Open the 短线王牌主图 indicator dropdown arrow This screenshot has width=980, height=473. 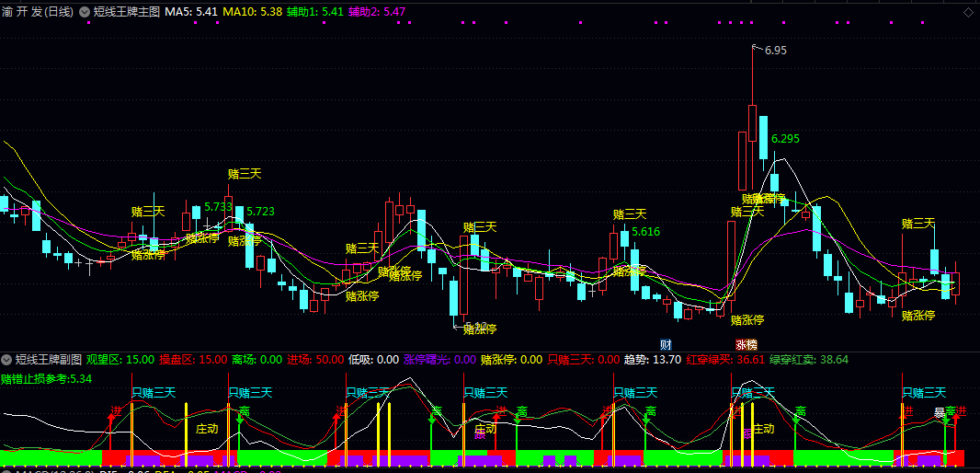pyautogui.click(x=85, y=12)
